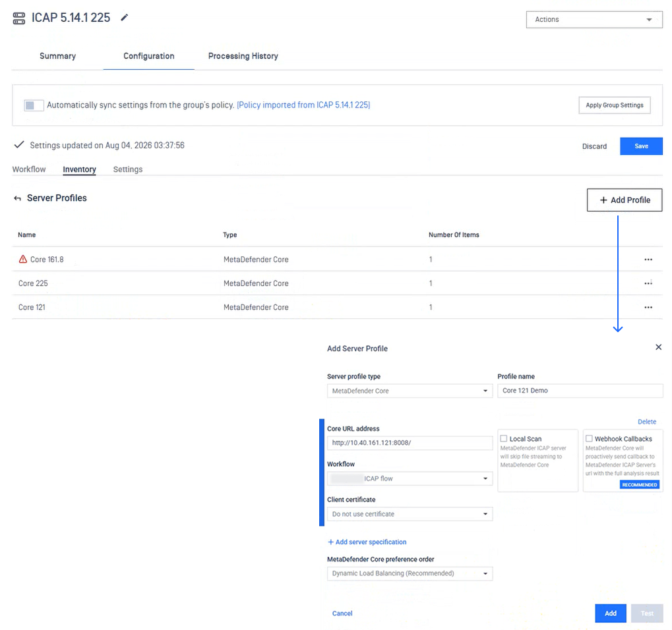The image size is (672, 630).
Task: Open the Processing History tab
Action: coord(243,56)
